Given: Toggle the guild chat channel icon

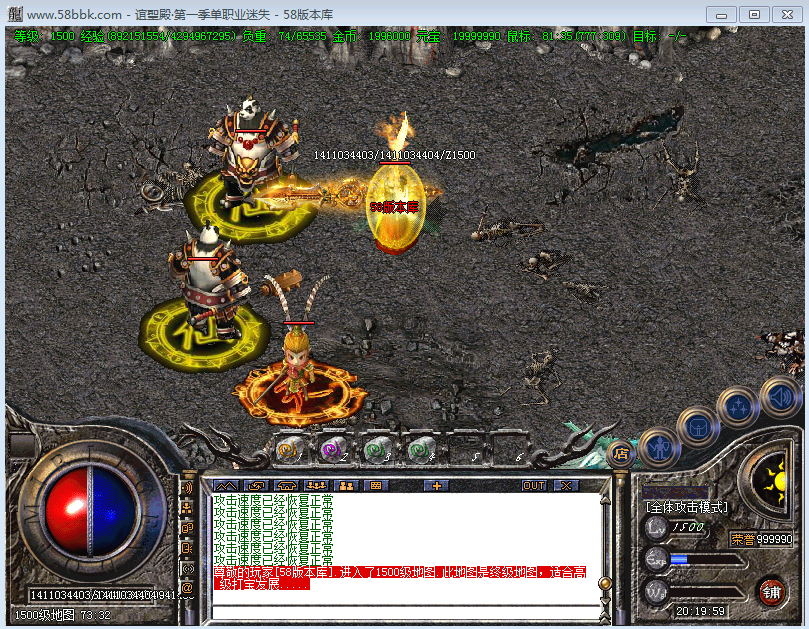Looking at the screenshot, I should (x=188, y=528).
